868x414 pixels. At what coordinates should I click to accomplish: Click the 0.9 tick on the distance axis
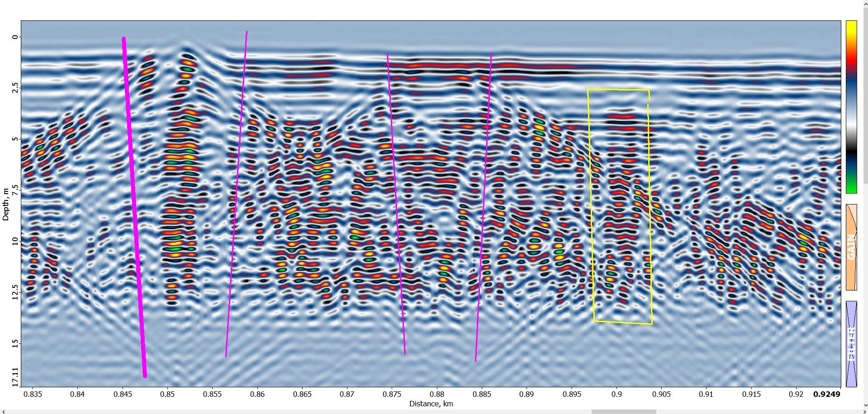tap(617, 394)
